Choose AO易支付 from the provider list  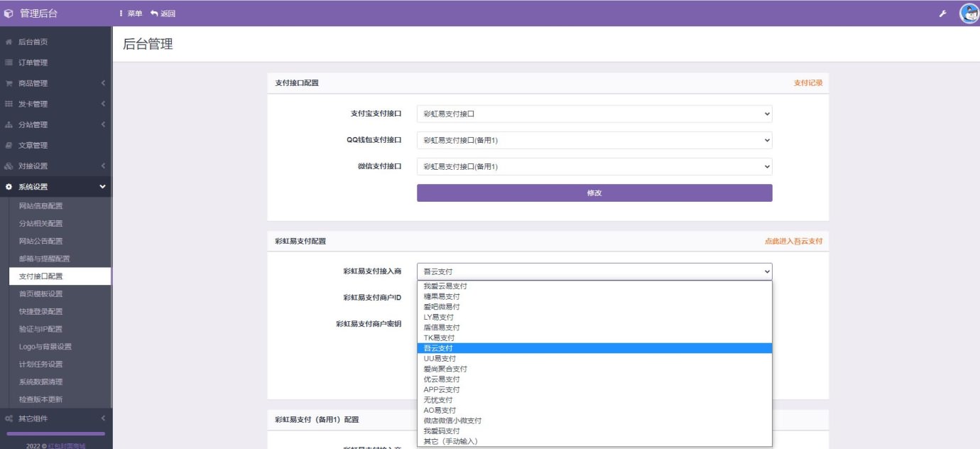(x=594, y=410)
